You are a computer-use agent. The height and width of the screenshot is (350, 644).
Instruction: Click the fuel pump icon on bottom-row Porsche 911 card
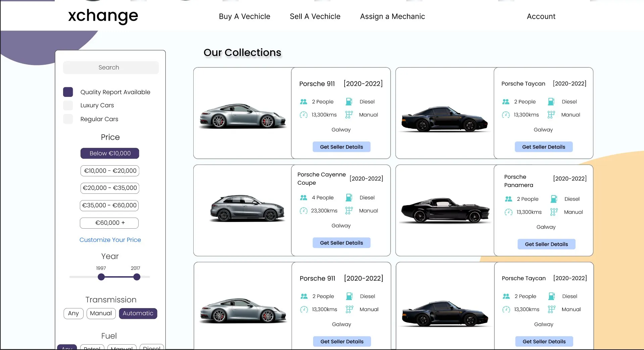click(x=349, y=296)
